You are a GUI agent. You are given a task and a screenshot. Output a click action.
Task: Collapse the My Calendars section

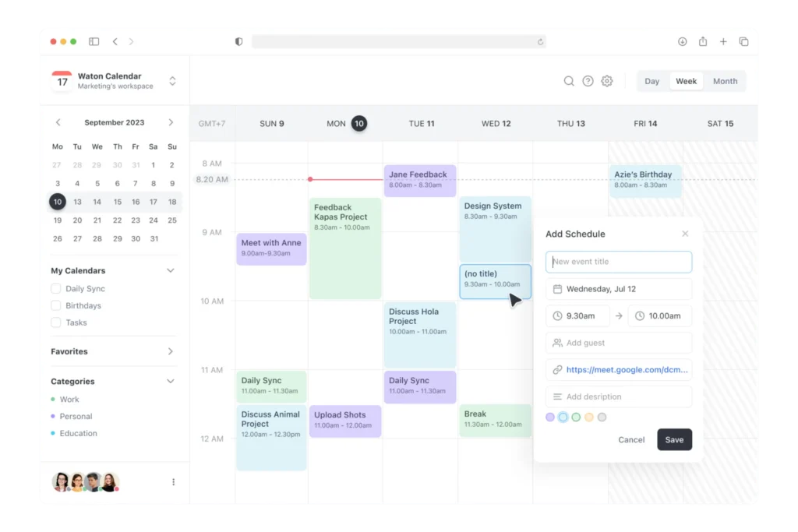coord(171,270)
